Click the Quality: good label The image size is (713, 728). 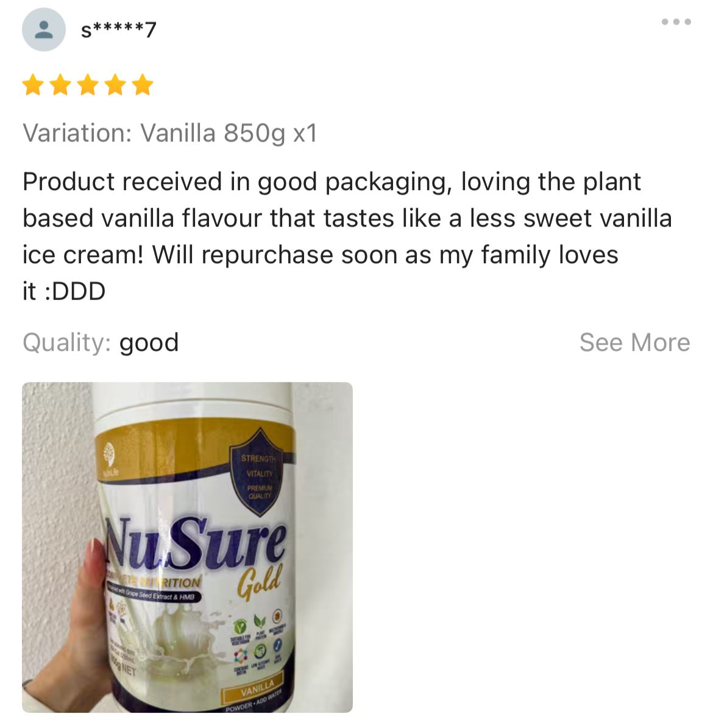coord(101,342)
